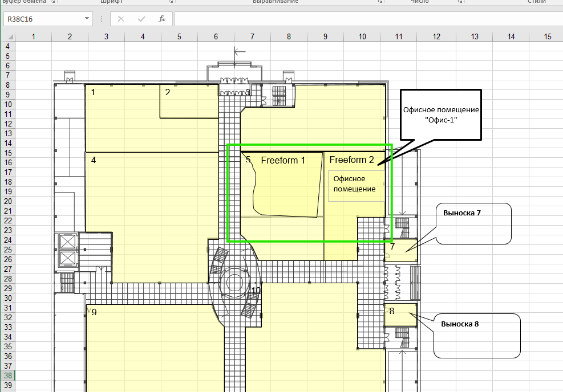Click in the formula bar input area
This screenshot has height=392, width=563.
(x=365, y=19)
